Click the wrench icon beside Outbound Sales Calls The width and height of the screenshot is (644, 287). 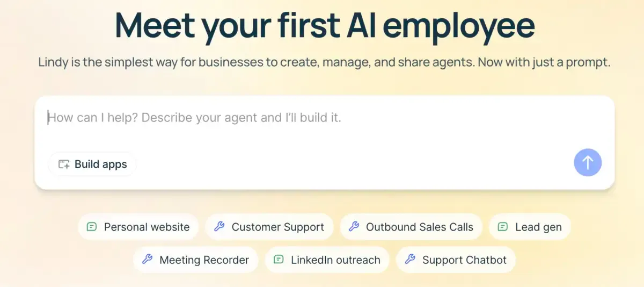coord(354,227)
